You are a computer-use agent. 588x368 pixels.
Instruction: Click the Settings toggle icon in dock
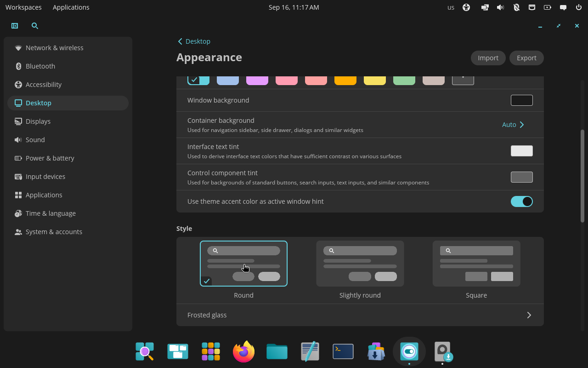click(409, 351)
